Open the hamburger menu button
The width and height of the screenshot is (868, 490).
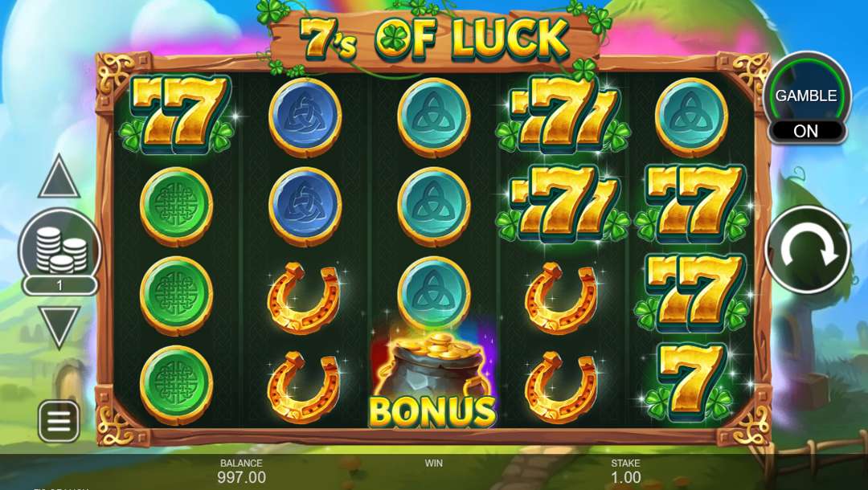[x=59, y=422]
